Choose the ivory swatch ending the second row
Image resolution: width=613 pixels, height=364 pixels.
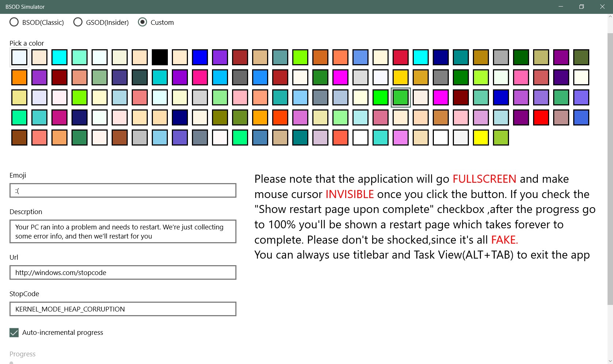[x=581, y=77]
